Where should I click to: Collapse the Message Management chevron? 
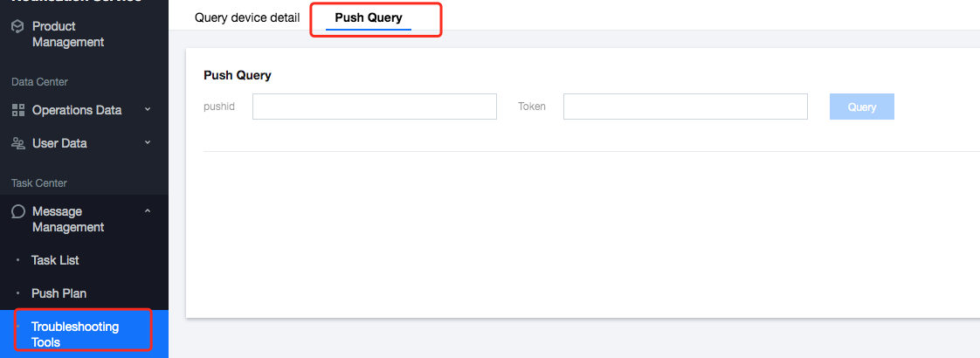click(x=148, y=211)
